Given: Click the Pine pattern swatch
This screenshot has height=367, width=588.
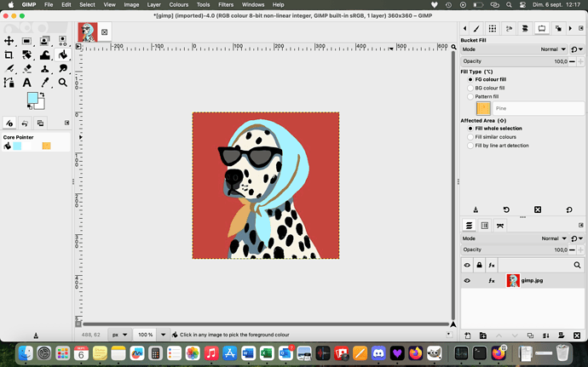Looking at the screenshot, I should tap(483, 108).
